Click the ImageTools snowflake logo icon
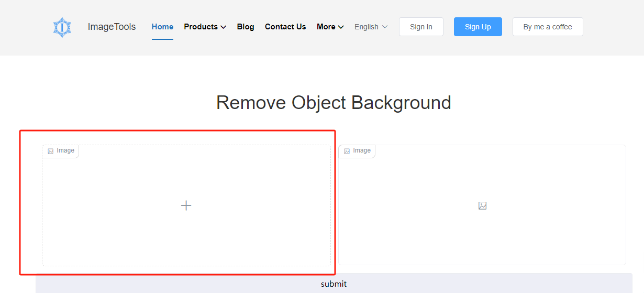644x293 pixels. [x=62, y=27]
